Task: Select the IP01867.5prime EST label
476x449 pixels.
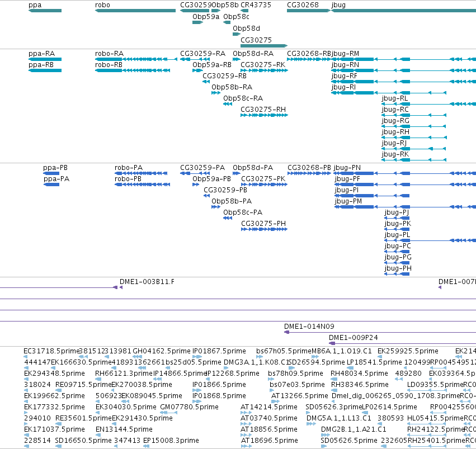Action: 219,351
